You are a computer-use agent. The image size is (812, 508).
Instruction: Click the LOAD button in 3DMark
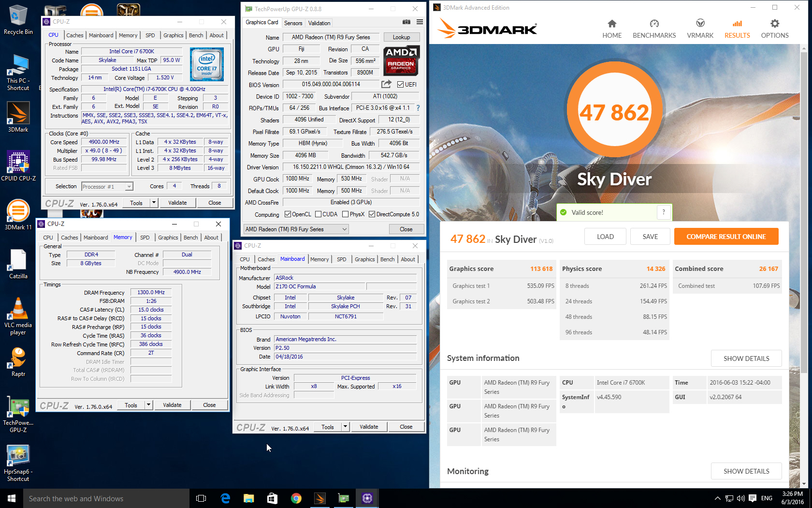coord(605,237)
